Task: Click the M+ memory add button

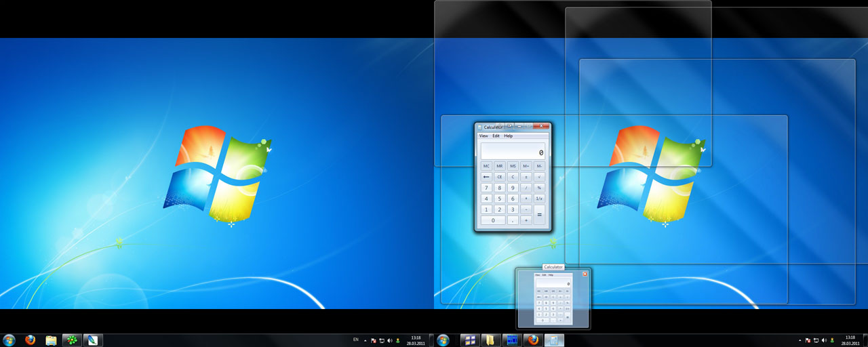Action: click(526, 166)
